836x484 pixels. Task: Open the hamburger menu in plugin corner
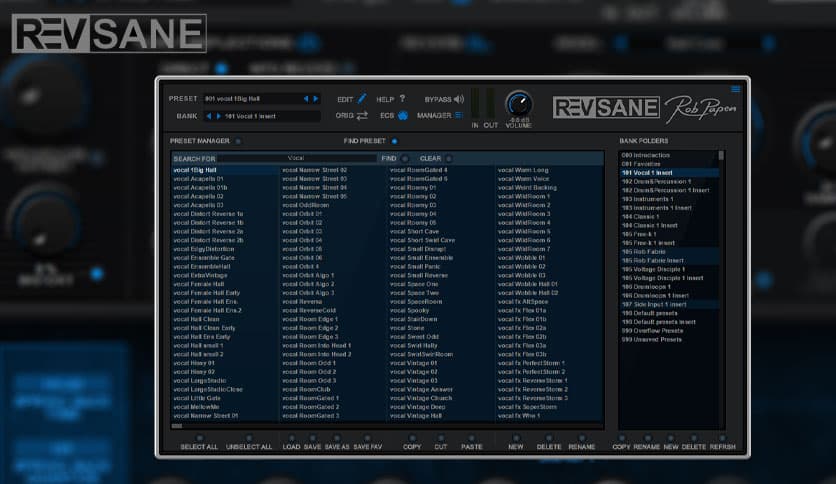click(735, 89)
